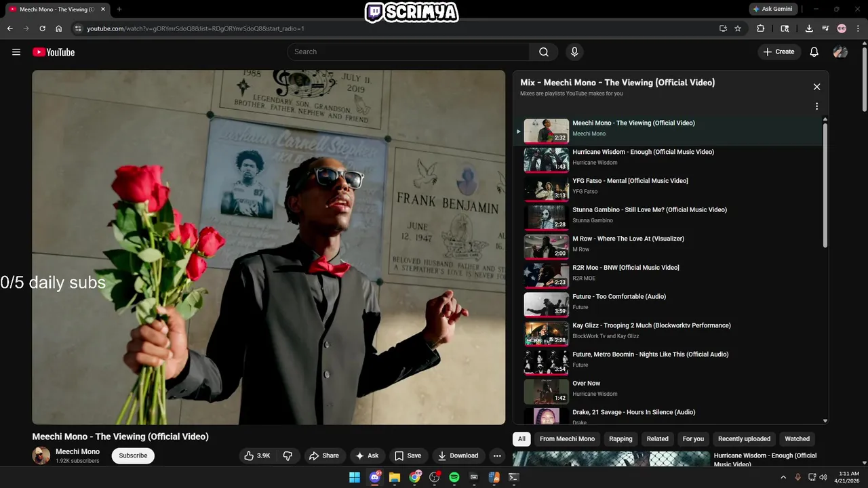Click the Chrome address bar URL
868x488 pixels.
195,28
